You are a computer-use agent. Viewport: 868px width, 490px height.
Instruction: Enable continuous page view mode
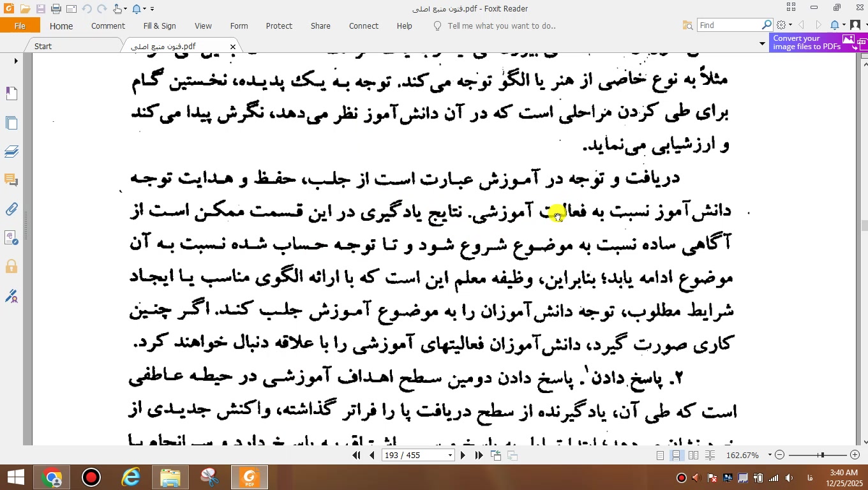[x=677, y=455]
